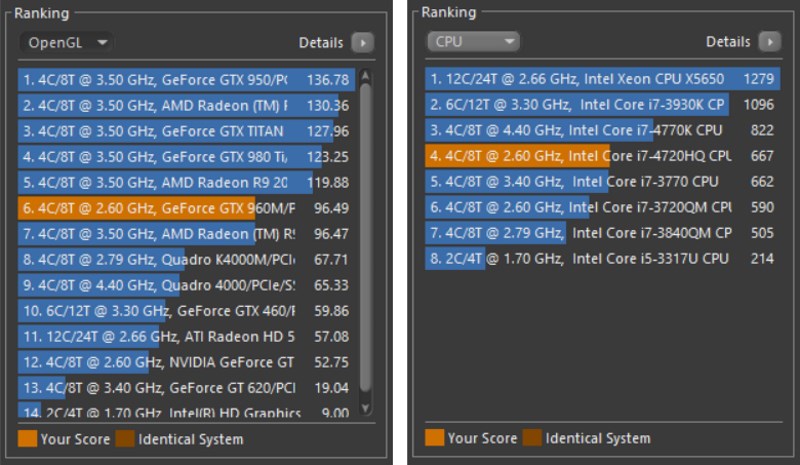Select Intel Core i7-3930K row scoring 1096
The width and height of the screenshot is (800, 465).
click(x=603, y=105)
